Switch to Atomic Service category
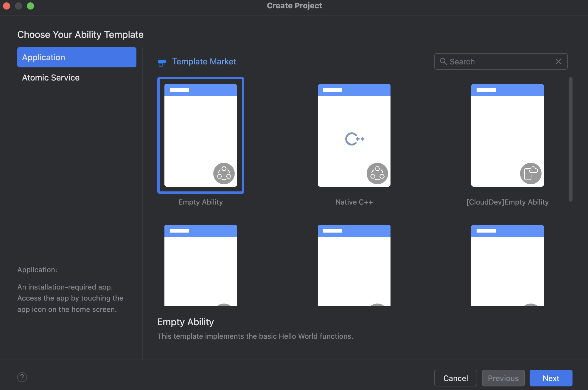Viewport: 588px width, 390px height. pos(51,78)
